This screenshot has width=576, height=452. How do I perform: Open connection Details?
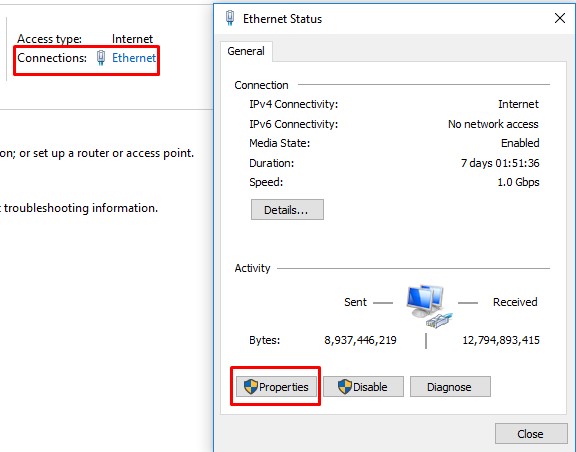[x=287, y=210]
